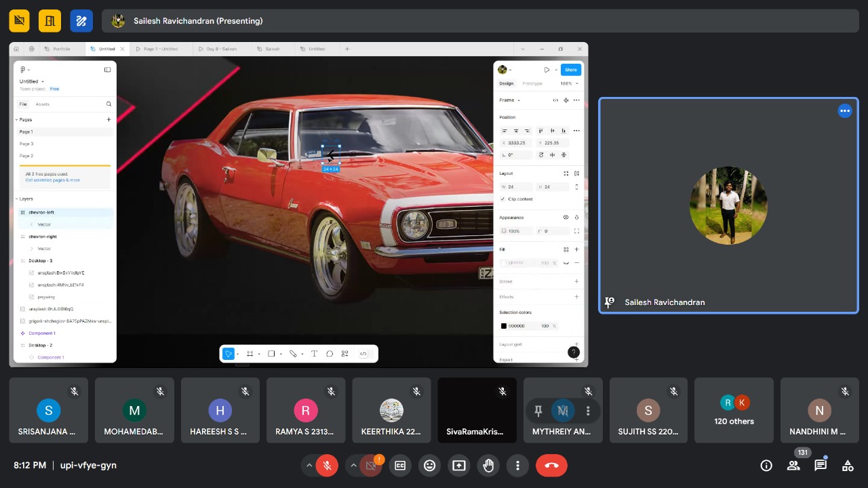The image size is (868, 488).
Task: Toggle constrain proportions lock in Layout
Action: 576,186
